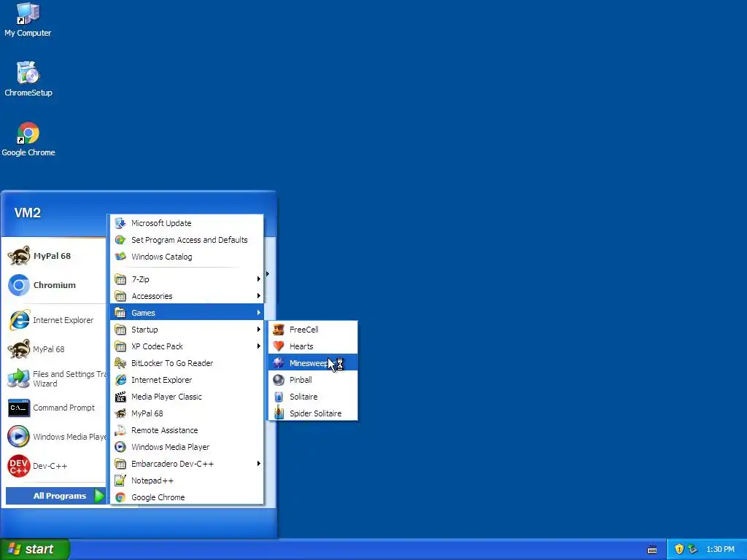Expand the 7-Zip program folder
This screenshot has width=747, height=560.
pos(187,279)
